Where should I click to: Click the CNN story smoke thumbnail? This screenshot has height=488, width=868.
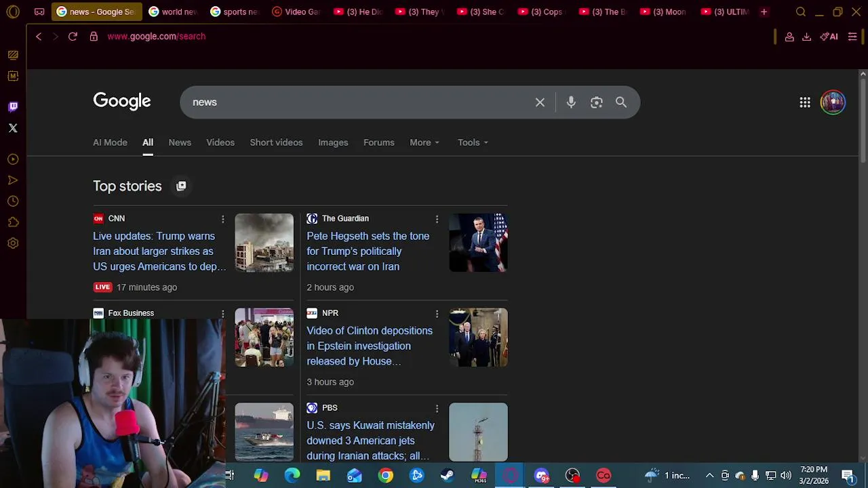click(264, 243)
